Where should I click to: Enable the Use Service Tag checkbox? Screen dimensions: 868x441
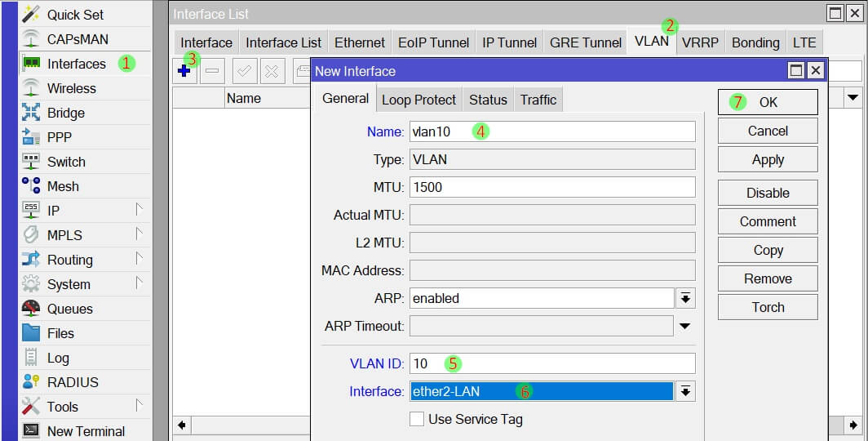417,419
